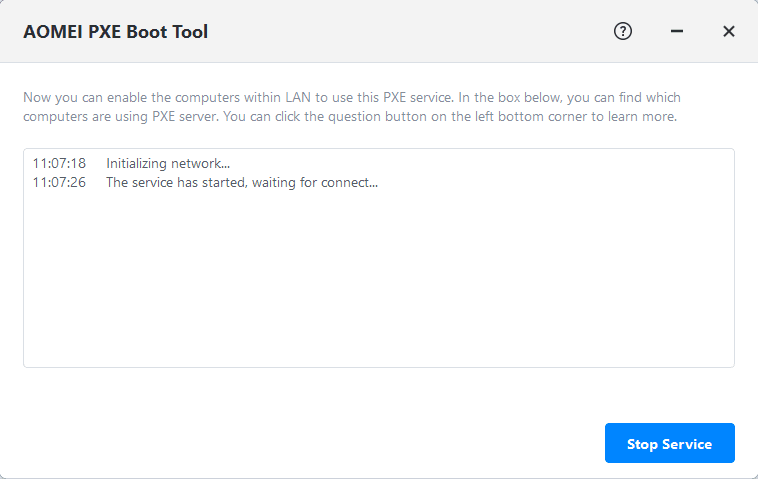Click the second line of the instruction text
Image resolution: width=758 pixels, height=479 pixels.
pyautogui.click(x=350, y=116)
